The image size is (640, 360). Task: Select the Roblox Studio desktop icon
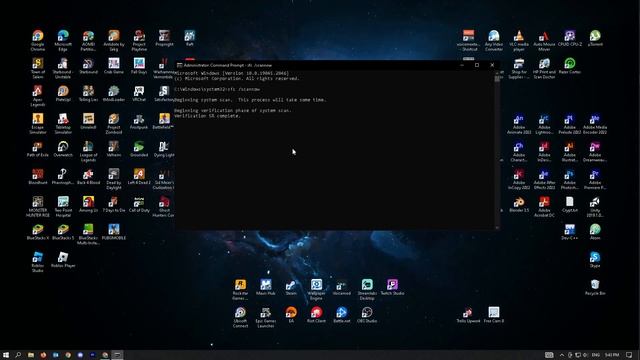click(x=38, y=261)
